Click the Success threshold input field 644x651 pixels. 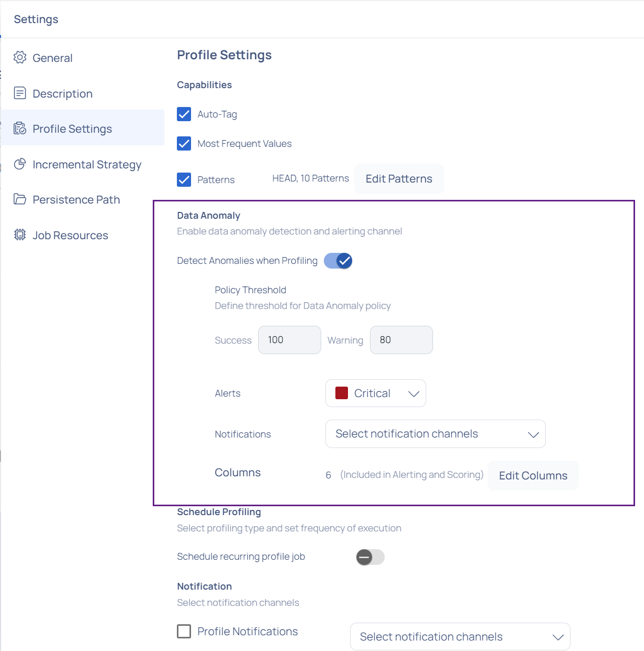click(290, 340)
